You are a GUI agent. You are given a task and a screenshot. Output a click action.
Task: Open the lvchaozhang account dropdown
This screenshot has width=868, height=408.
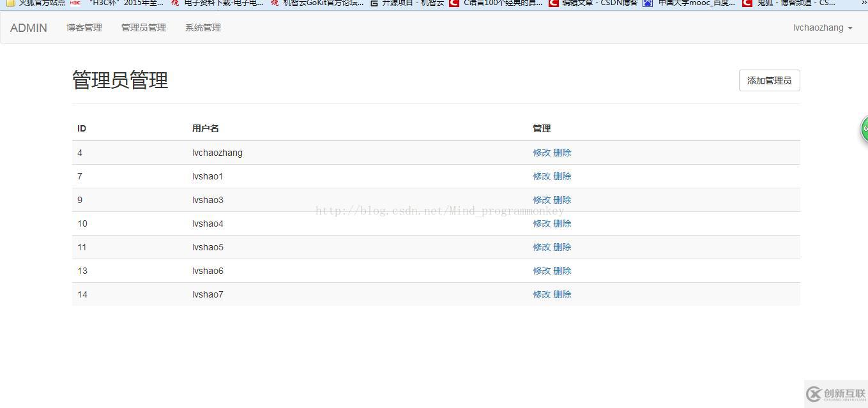click(822, 27)
